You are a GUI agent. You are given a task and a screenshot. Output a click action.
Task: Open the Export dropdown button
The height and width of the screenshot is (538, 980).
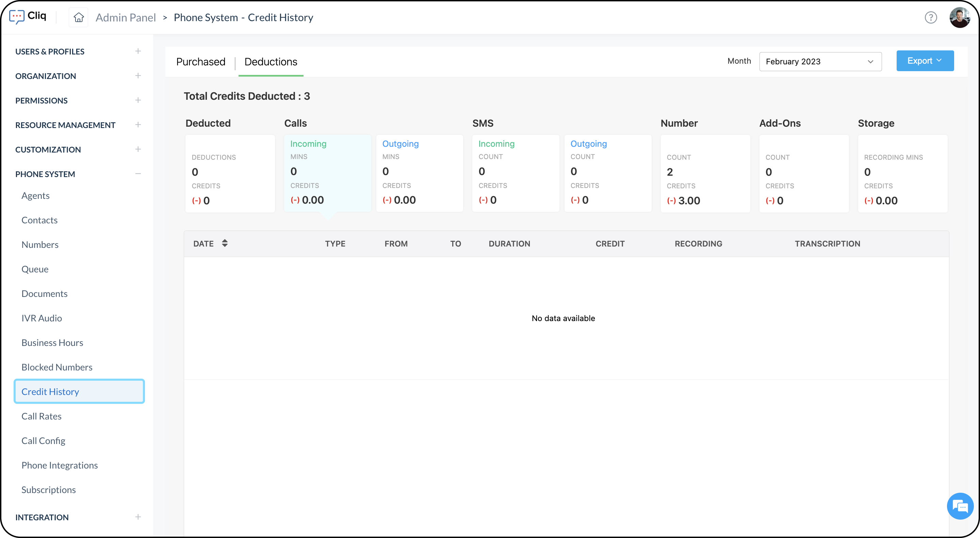[925, 61]
